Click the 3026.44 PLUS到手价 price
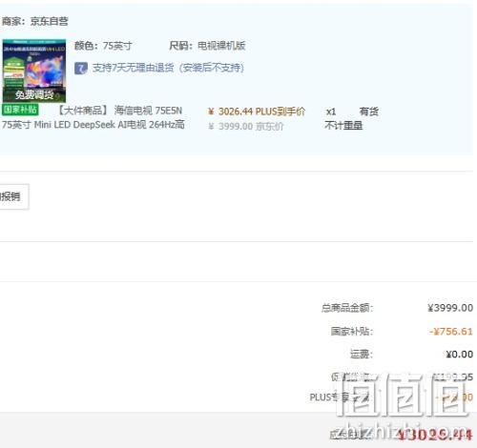This screenshot has width=477, height=448. [257, 112]
